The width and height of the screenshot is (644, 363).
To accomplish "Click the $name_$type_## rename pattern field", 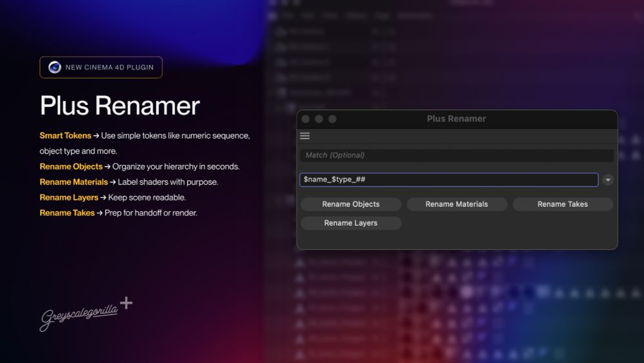I will coord(448,180).
